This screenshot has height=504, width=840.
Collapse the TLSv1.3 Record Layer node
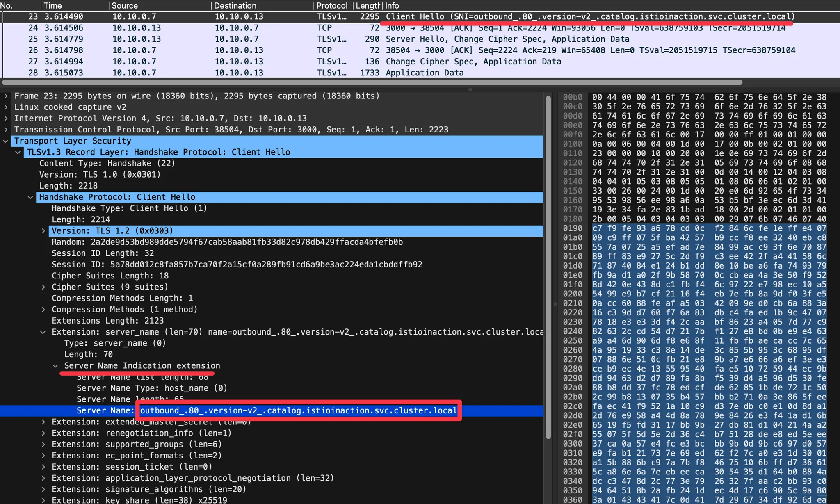coord(18,152)
